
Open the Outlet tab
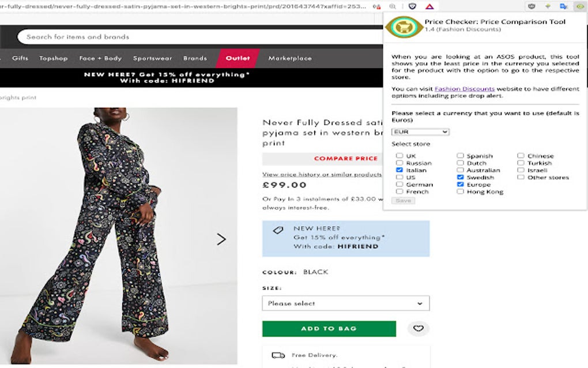(x=238, y=58)
